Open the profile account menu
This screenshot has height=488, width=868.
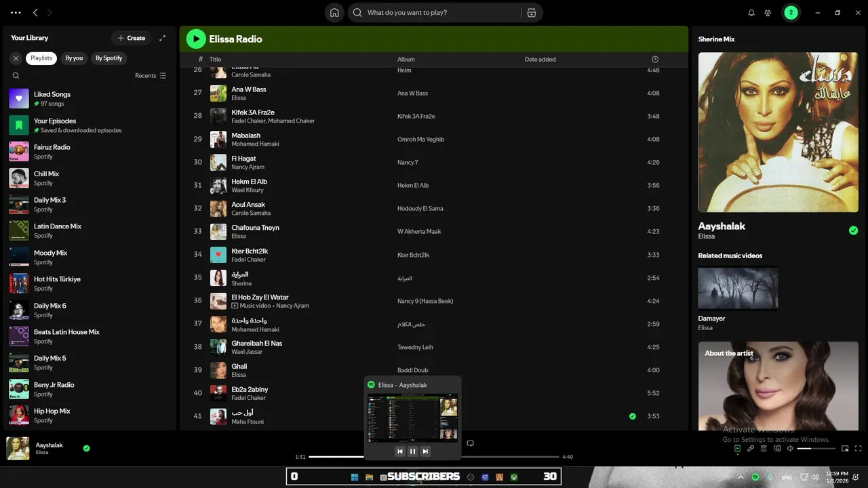791,12
